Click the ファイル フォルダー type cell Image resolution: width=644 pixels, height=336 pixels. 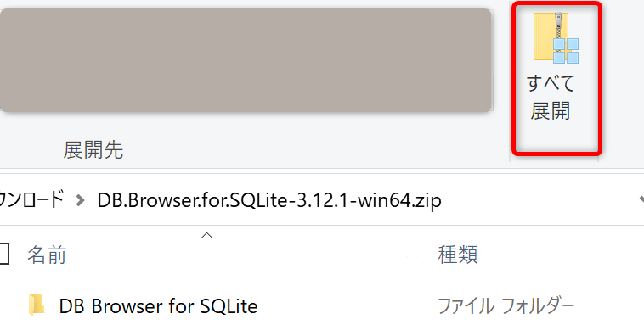pos(506,306)
